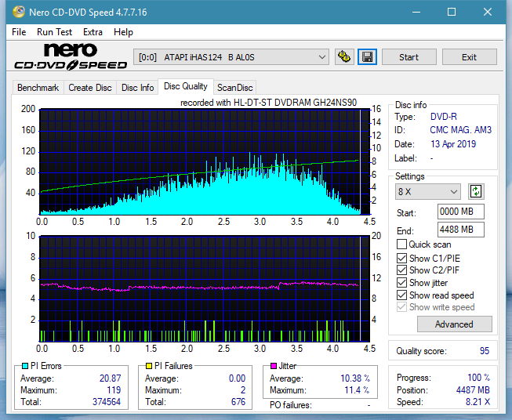Toggle Show read speed checkbox
Image resolution: width=512 pixels, height=420 pixels.
tap(401, 295)
